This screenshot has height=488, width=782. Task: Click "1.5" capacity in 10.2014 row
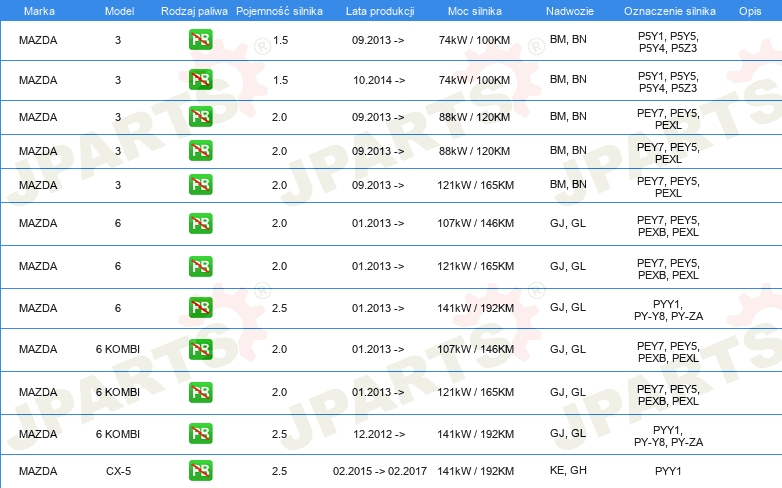(280, 80)
